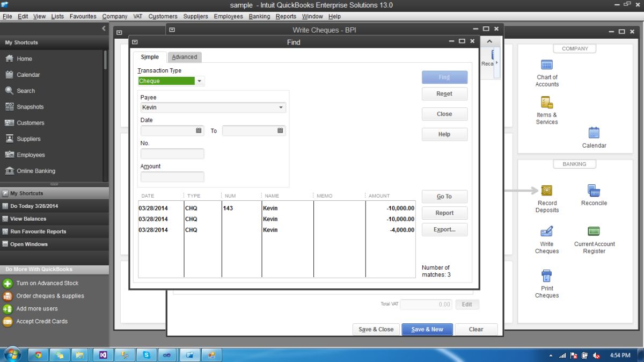Expand the Payee dropdown showing Kevin
This screenshot has width=644, height=362.
tap(281, 107)
